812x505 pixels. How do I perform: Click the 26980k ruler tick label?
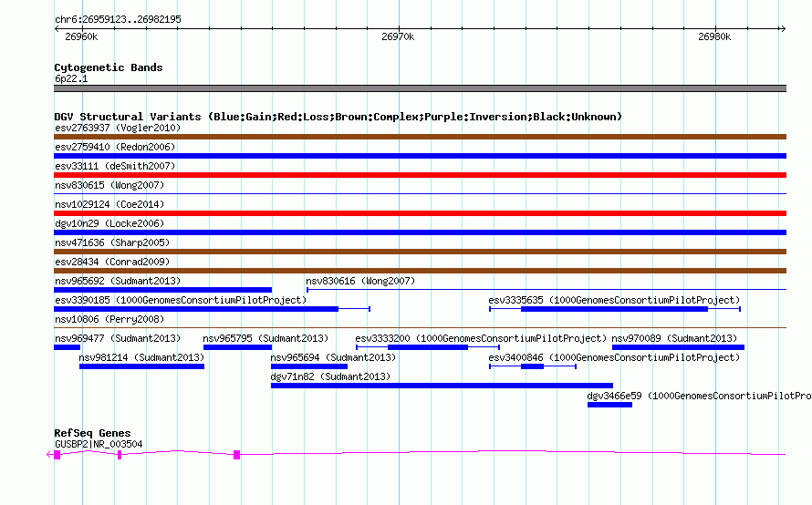coord(714,36)
